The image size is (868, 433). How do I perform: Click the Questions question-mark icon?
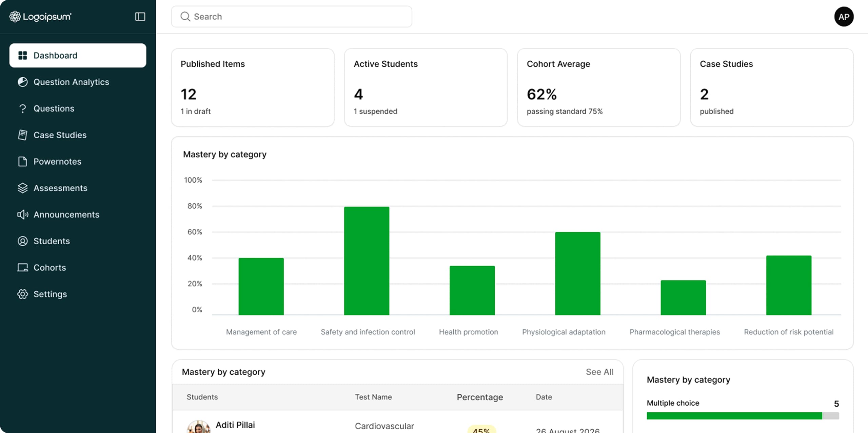23,108
